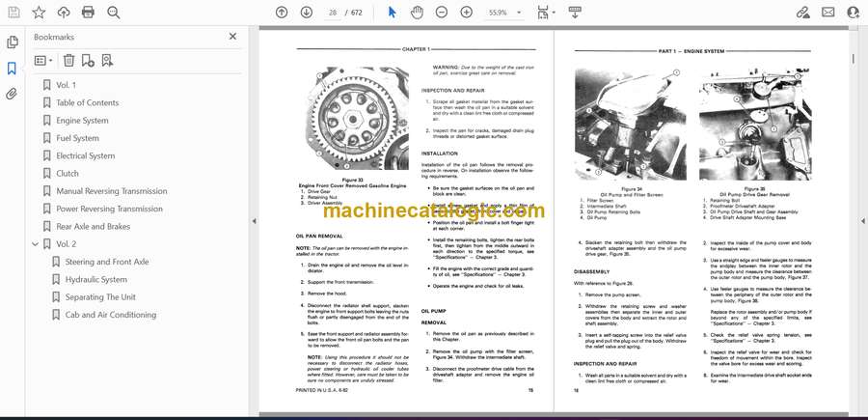Open the sign or share link tool
Viewport: 868px width, 420px height.
[802, 13]
